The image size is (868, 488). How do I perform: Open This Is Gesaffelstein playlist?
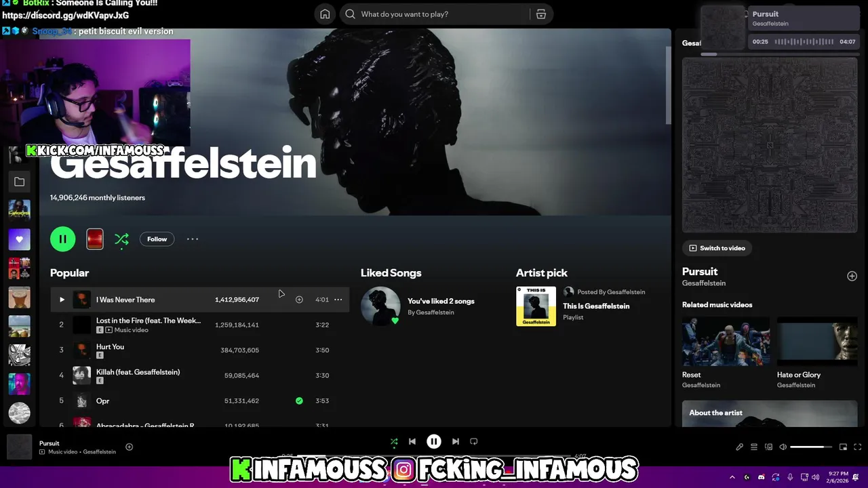[596, 306]
